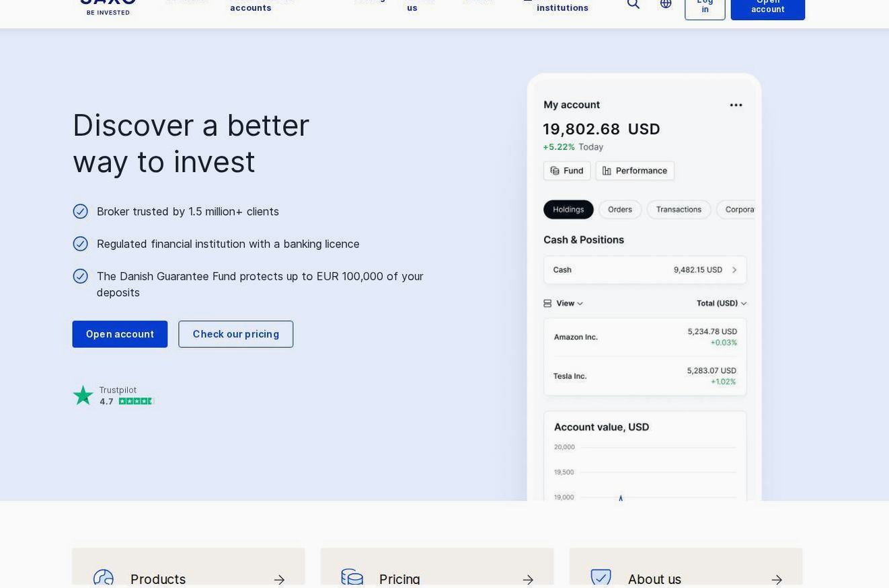The image size is (889, 588).
Task: Click the 20,000 chart axis label
Action: tap(564, 447)
